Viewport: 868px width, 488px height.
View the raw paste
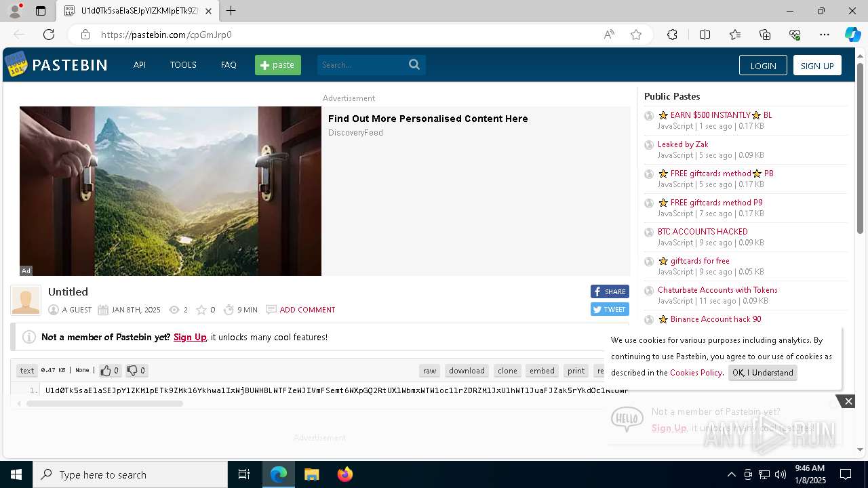pos(430,371)
